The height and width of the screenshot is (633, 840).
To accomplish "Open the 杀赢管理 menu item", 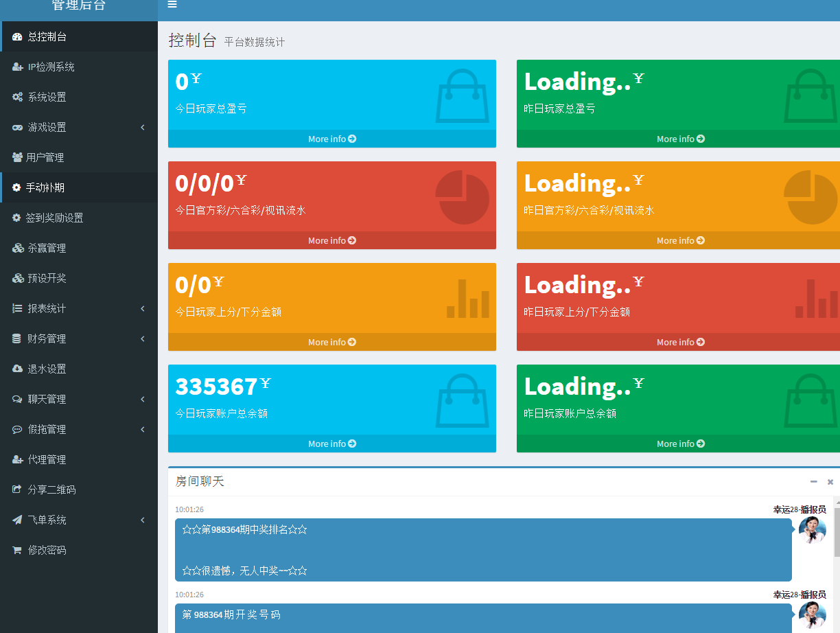I will (x=47, y=249).
